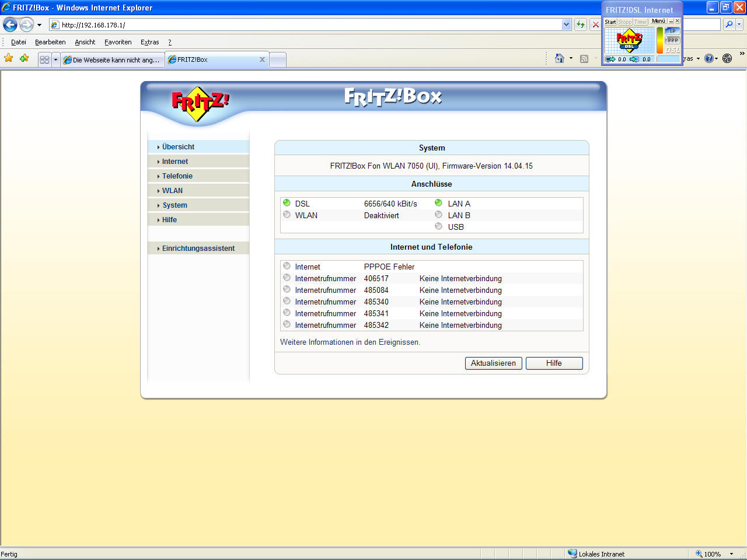The height and width of the screenshot is (560, 747).
Task: Open Übersicht in the sidebar
Action: 198,147
